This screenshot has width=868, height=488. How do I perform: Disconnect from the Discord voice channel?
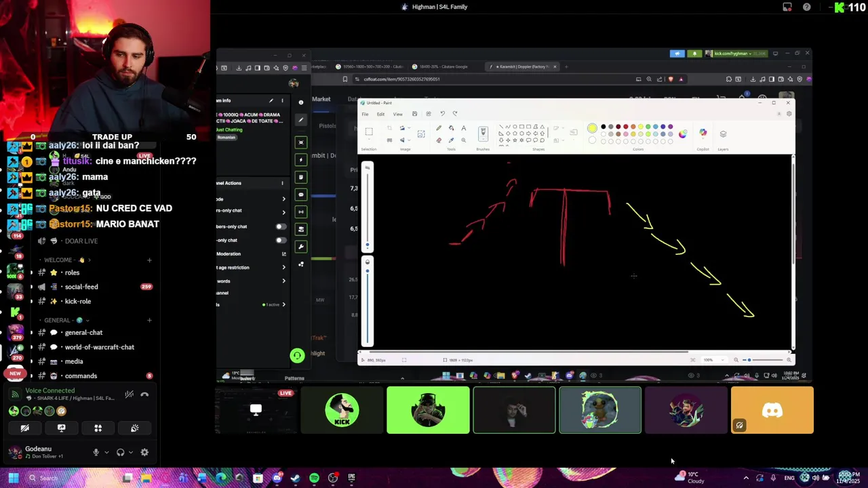[144, 394]
